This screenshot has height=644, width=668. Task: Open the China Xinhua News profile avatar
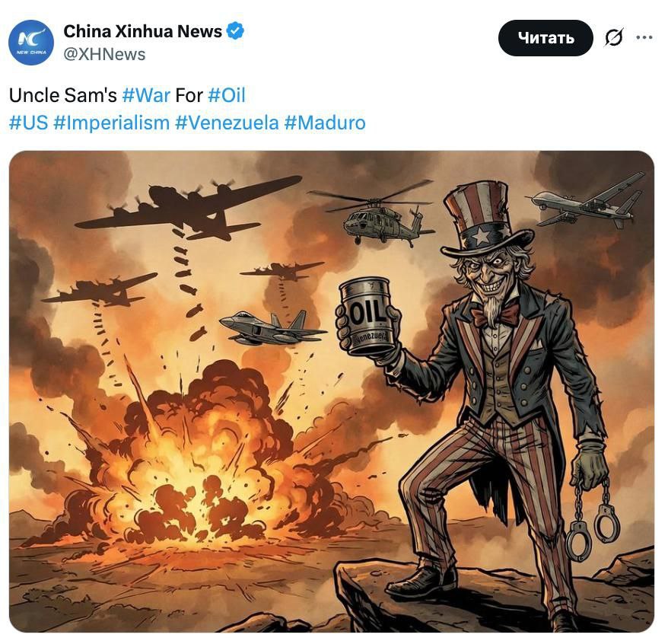(x=31, y=43)
